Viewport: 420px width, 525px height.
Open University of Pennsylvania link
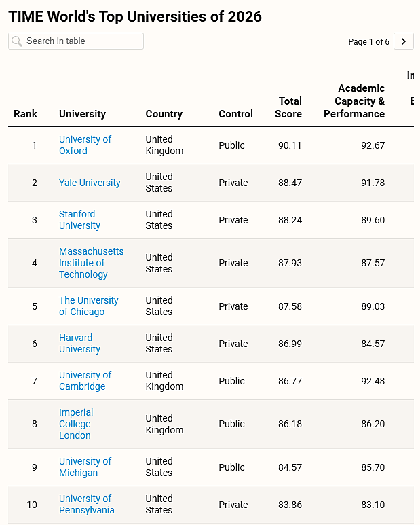coord(87,504)
